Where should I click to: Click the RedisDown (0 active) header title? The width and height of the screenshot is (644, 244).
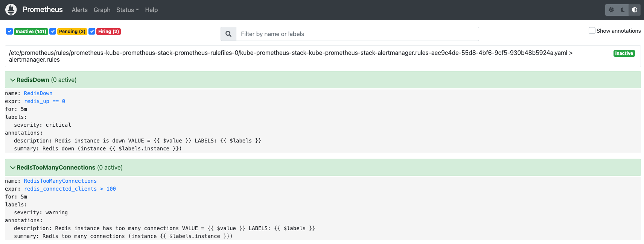(46, 80)
